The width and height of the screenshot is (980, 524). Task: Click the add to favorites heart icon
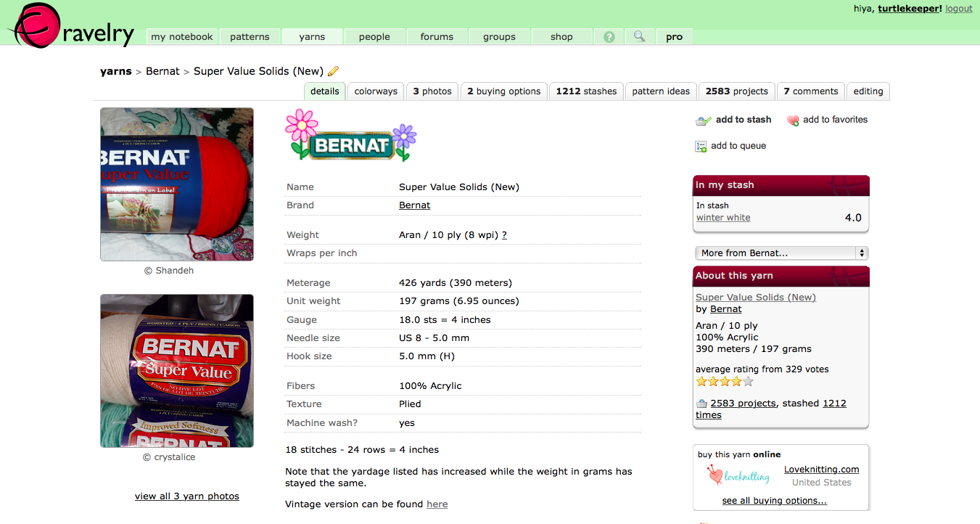tap(793, 120)
